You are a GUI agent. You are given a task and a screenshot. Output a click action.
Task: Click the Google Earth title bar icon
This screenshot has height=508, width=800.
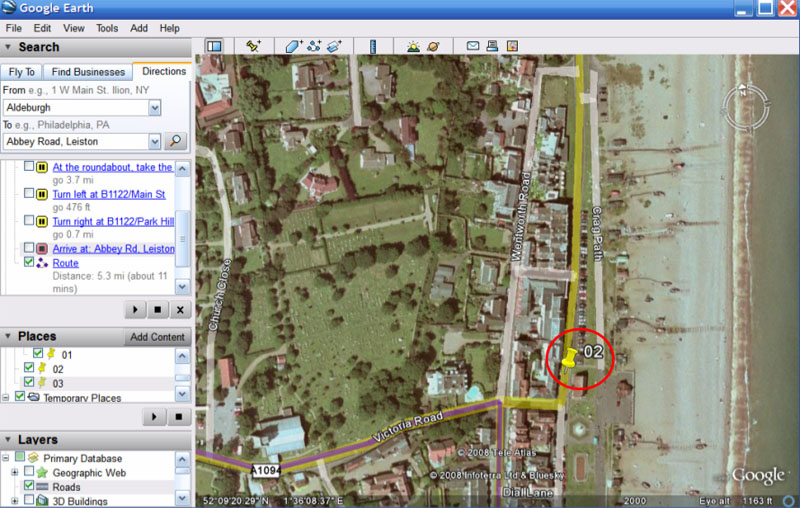click(x=9, y=8)
